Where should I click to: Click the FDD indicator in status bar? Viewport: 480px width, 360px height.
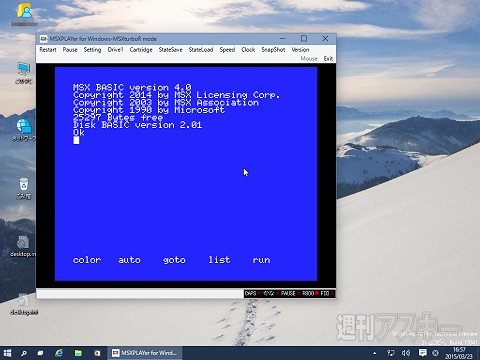coord(327,294)
